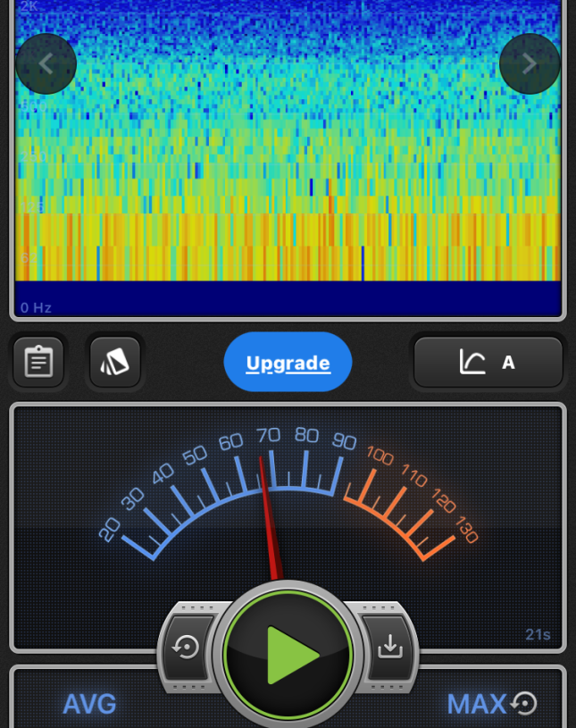Viewport: 576px width, 728px height.
Task: Tap the AVG reading label
Action: pos(89,704)
